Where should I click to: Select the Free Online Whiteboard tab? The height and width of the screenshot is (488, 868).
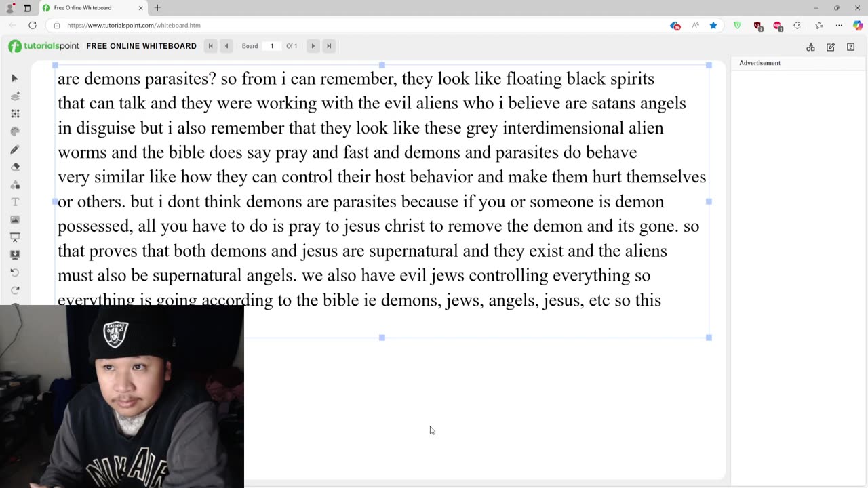pos(92,8)
